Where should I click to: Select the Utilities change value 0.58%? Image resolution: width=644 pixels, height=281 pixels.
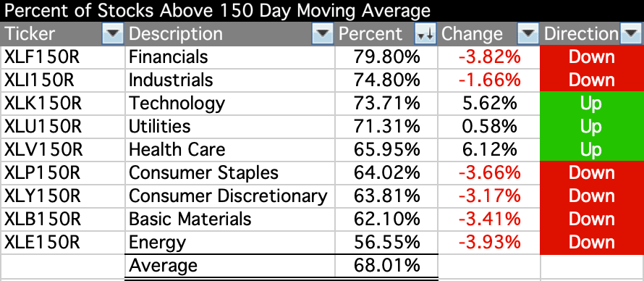(x=489, y=127)
